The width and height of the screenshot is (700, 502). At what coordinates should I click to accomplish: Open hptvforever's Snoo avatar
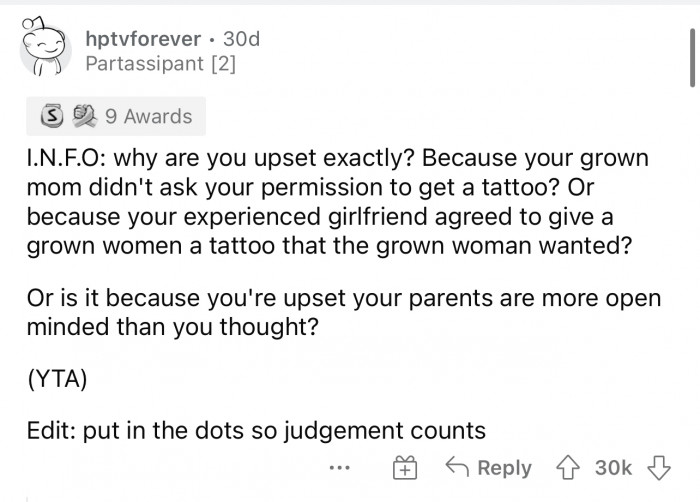click(44, 54)
